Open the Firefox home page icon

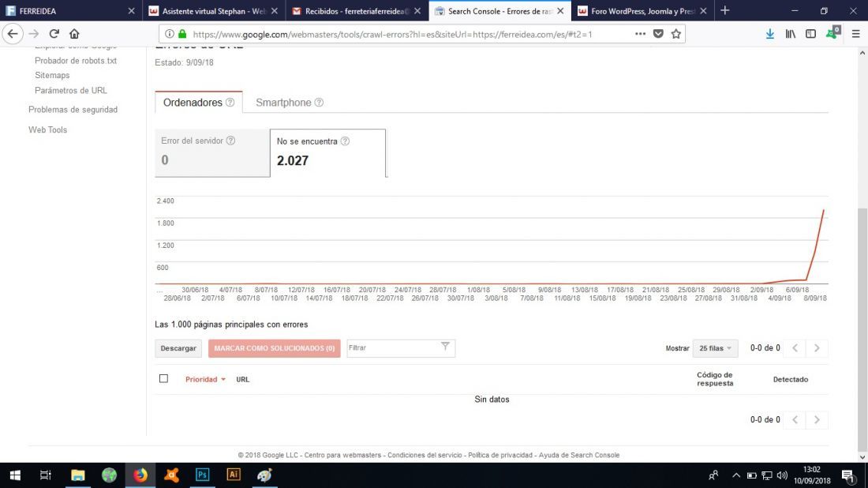pyautogui.click(x=74, y=34)
